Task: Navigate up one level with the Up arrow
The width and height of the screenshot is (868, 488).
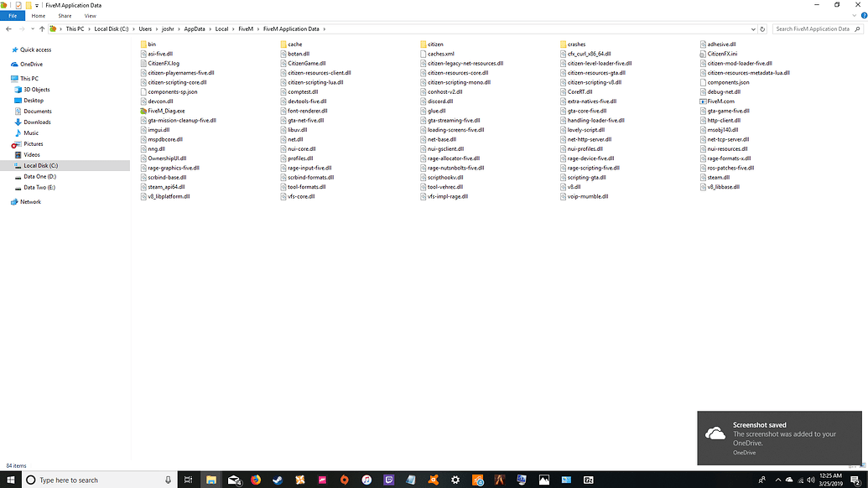Action: [41, 28]
